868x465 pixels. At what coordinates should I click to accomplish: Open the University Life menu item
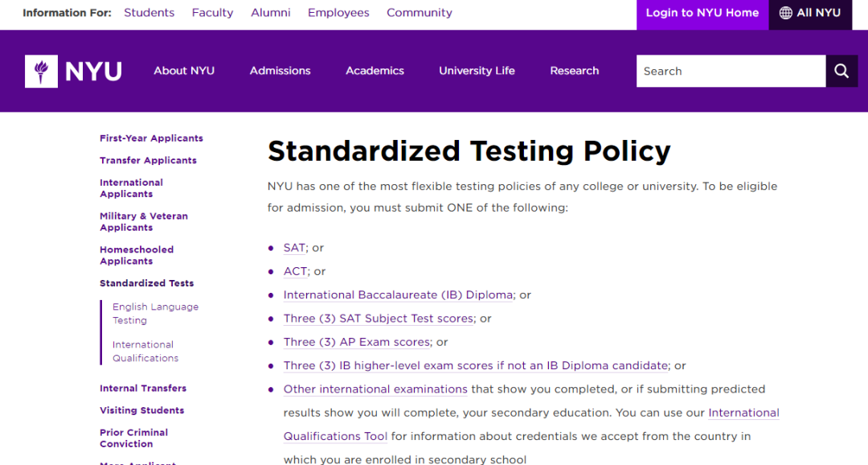coord(477,71)
